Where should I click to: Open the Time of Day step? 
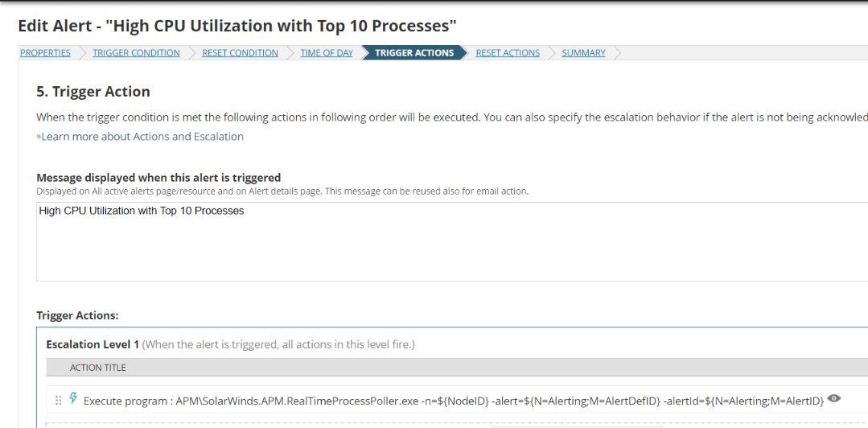click(327, 53)
